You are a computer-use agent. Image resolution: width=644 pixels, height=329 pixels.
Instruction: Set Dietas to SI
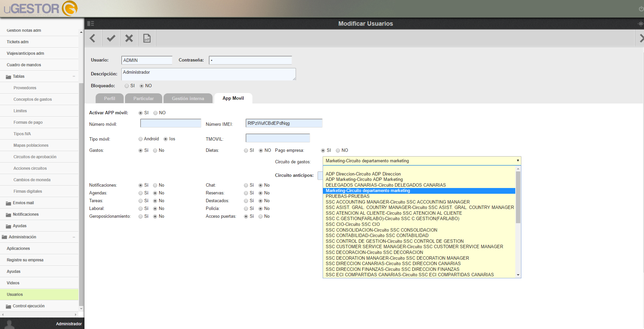point(246,150)
